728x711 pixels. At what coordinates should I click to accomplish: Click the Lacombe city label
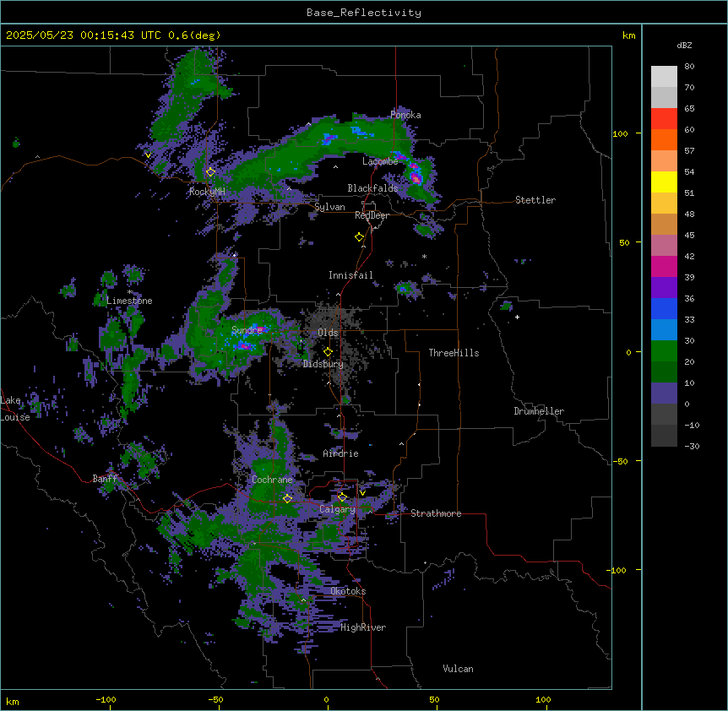(380, 161)
